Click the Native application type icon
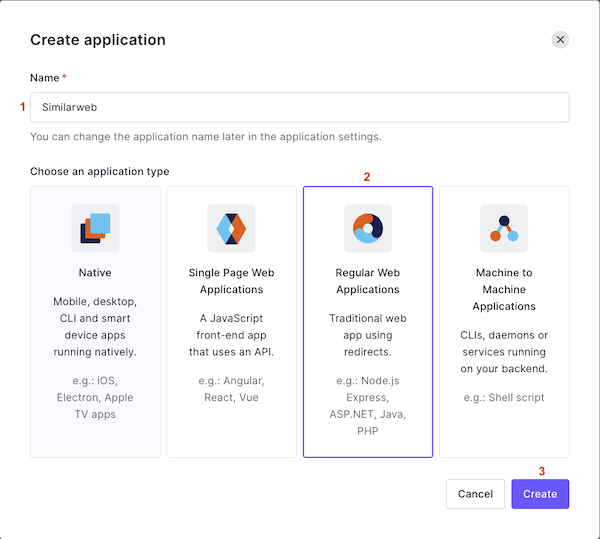Viewport: 600px width, 539px height. tap(95, 228)
